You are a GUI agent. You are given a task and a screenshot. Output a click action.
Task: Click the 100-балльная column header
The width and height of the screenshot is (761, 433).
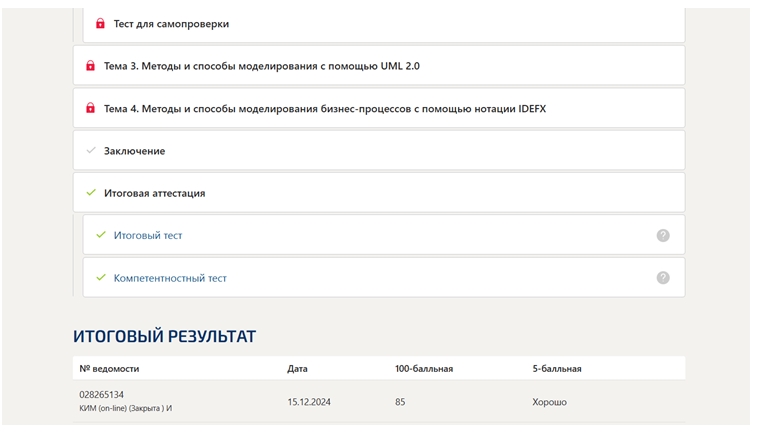pyautogui.click(x=424, y=368)
